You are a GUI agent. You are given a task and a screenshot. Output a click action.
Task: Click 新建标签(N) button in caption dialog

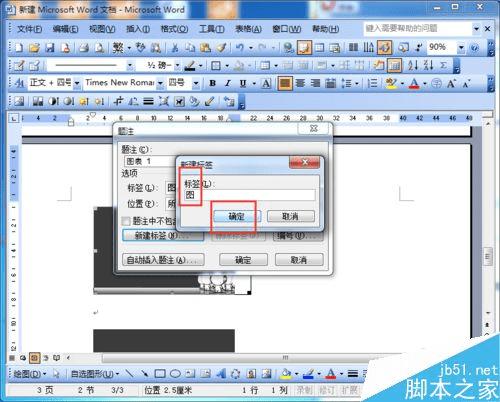click(163, 235)
